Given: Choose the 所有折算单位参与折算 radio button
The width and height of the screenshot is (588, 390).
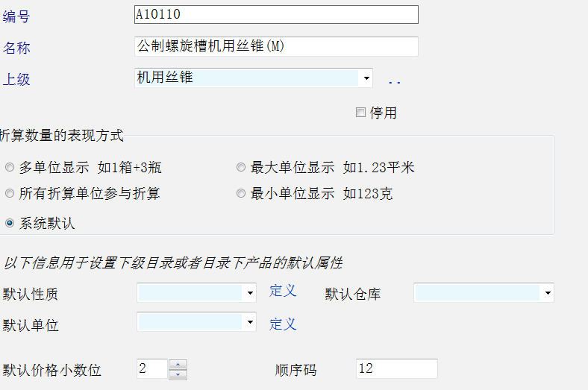Looking at the screenshot, I should [10, 194].
